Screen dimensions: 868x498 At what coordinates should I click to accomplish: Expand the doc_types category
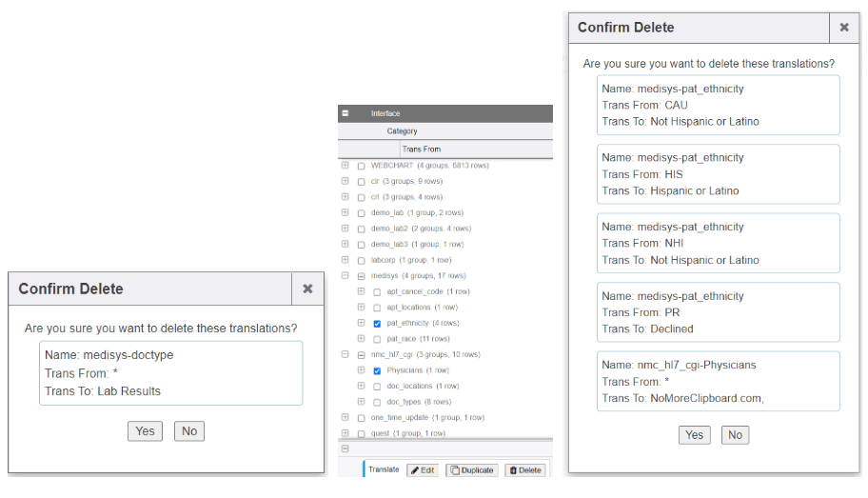(361, 402)
